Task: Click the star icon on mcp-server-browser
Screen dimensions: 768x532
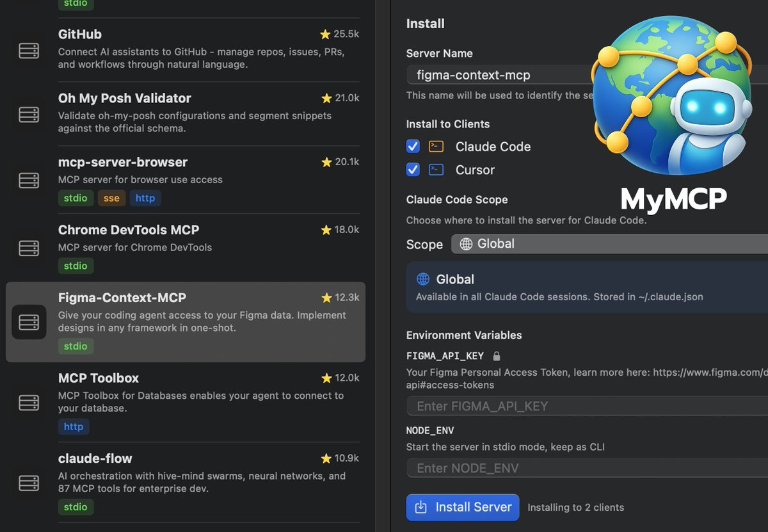Action: click(326, 162)
